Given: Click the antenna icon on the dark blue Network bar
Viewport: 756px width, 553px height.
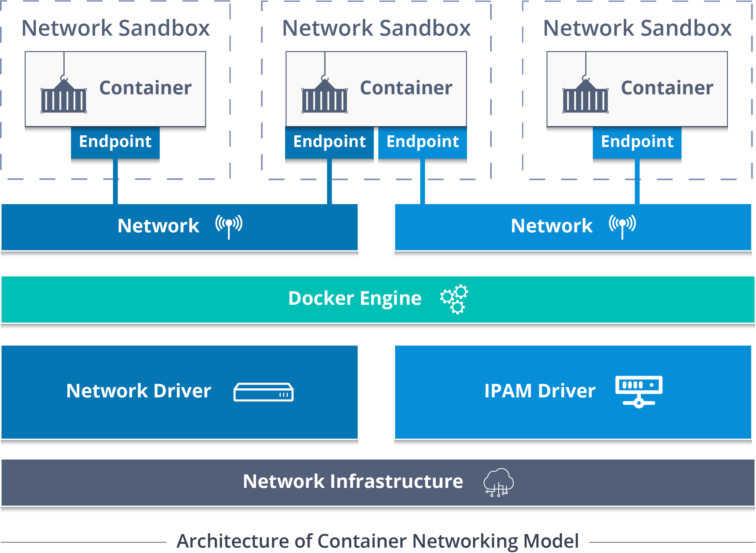Looking at the screenshot, I should click(x=229, y=227).
